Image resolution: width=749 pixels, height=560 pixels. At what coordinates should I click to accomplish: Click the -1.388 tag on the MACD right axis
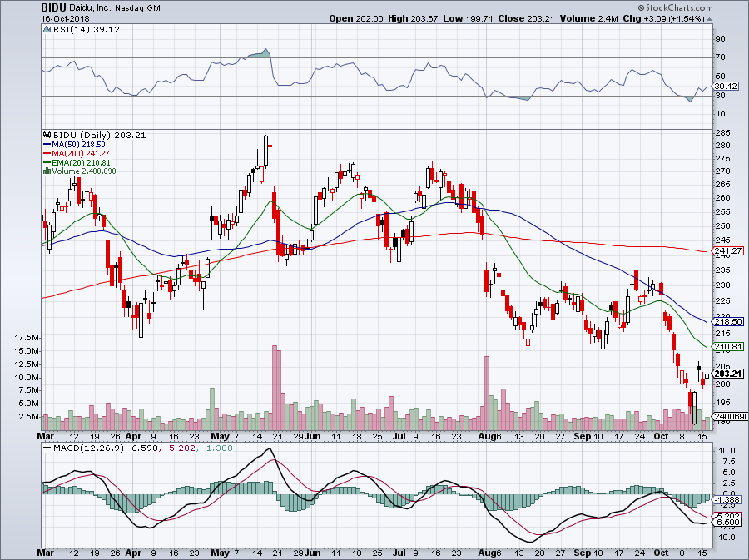[x=727, y=500]
